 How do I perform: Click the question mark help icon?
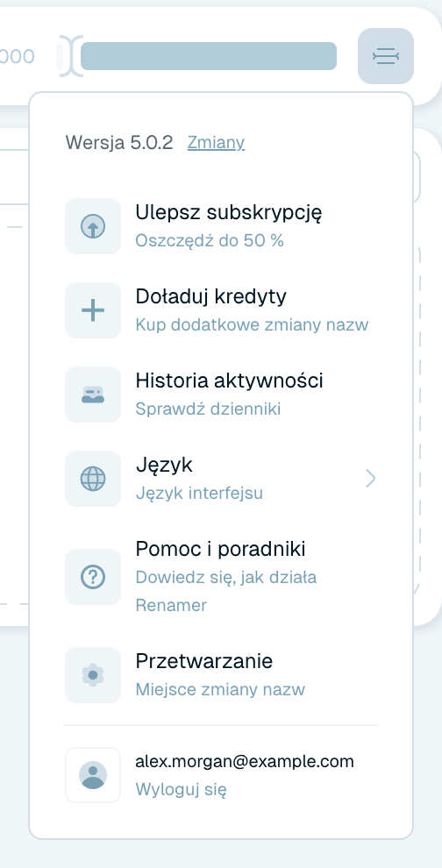[93, 577]
